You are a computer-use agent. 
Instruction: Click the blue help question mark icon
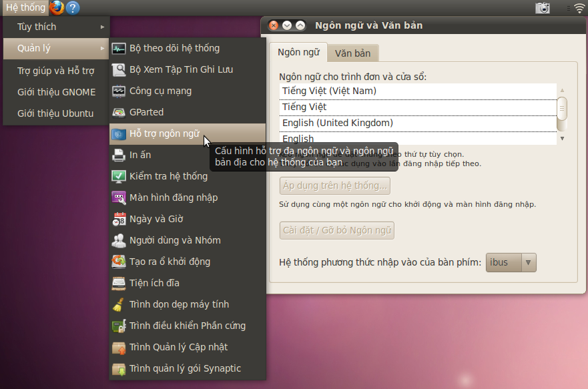[73, 8]
